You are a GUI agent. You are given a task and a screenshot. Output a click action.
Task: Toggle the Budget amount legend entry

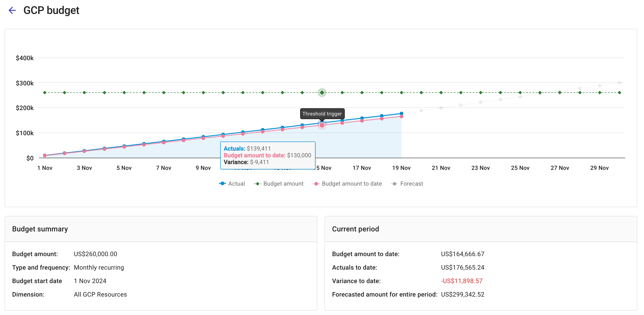click(279, 184)
